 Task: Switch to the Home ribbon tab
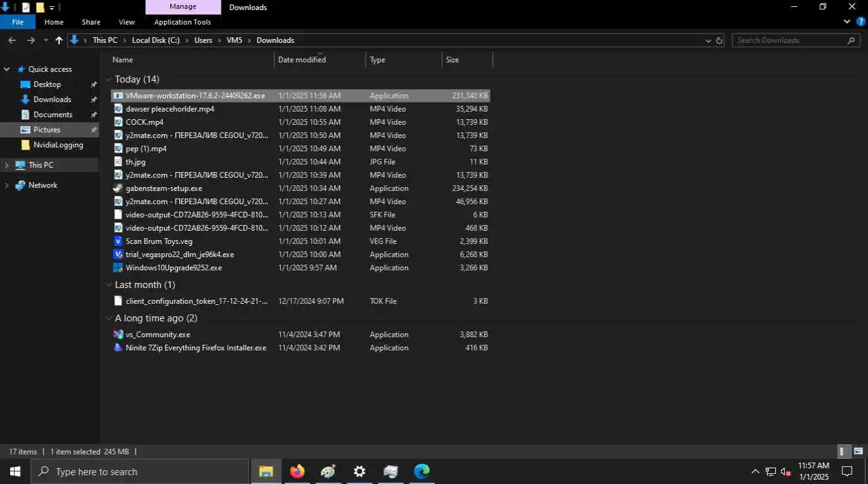(54, 22)
